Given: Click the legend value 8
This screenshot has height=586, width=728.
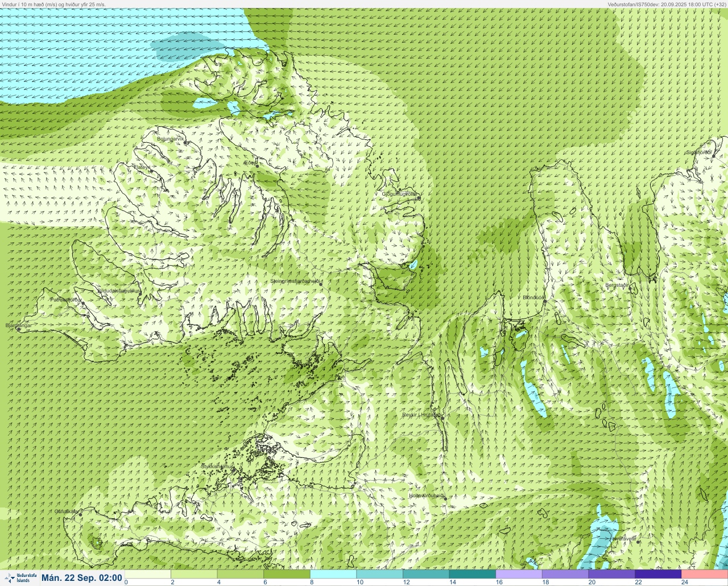Looking at the screenshot, I should [x=312, y=582].
